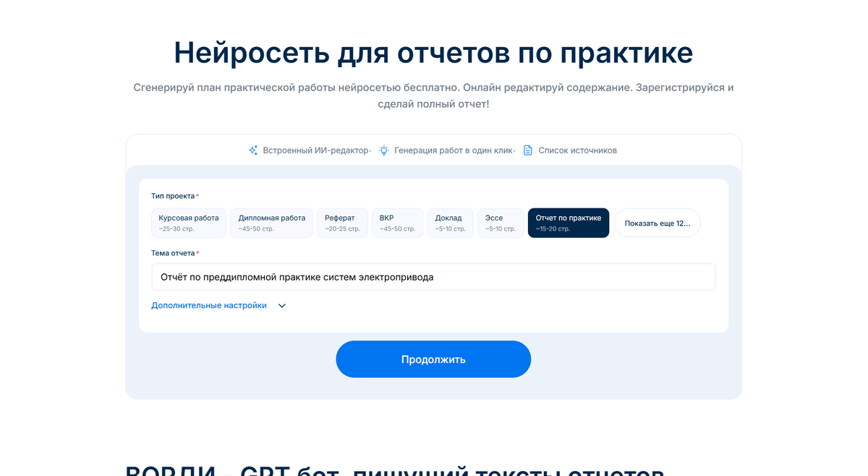Click the page heading Нейросеть для отчетов

433,52
